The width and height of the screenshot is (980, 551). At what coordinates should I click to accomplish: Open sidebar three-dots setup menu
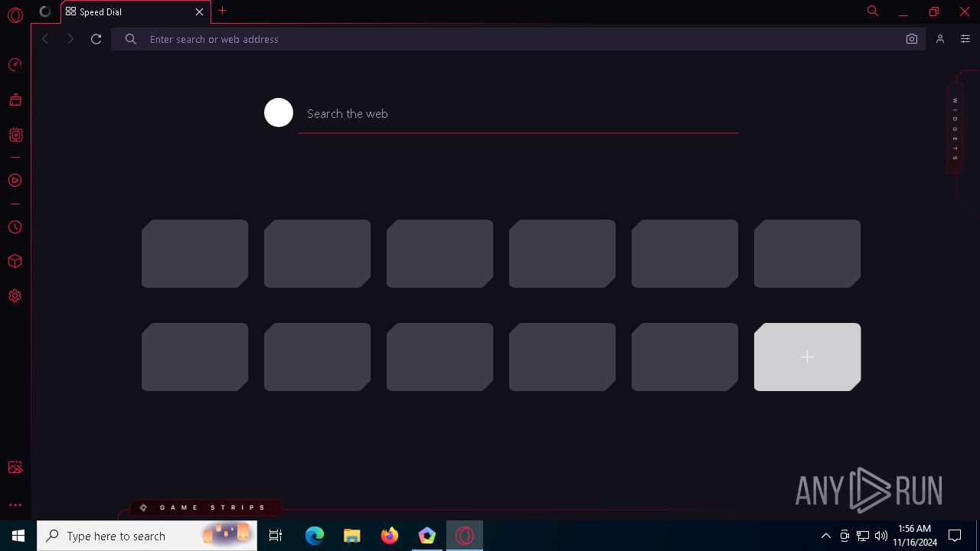click(15, 505)
